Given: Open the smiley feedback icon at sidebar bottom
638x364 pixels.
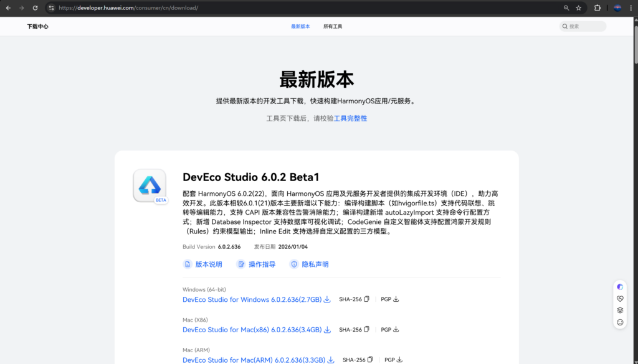Looking at the screenshot, I should [619, 322].
